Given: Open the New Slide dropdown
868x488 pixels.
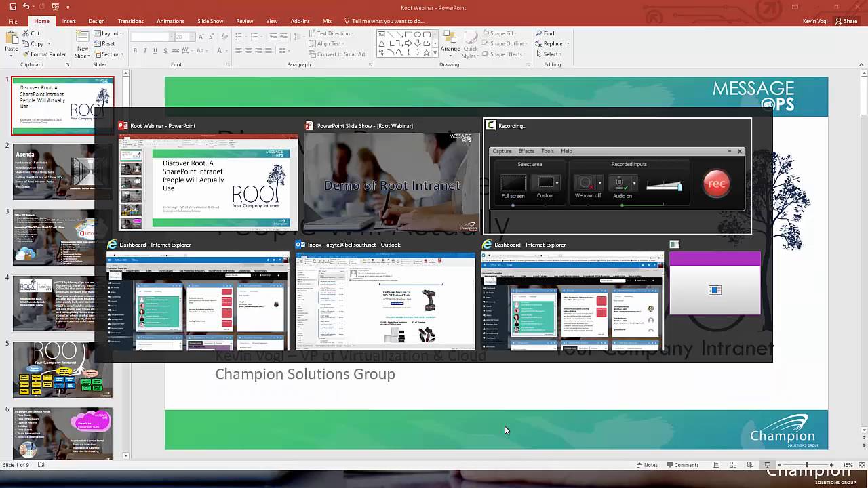Looking at the screenshot, I should click(82, 55).
